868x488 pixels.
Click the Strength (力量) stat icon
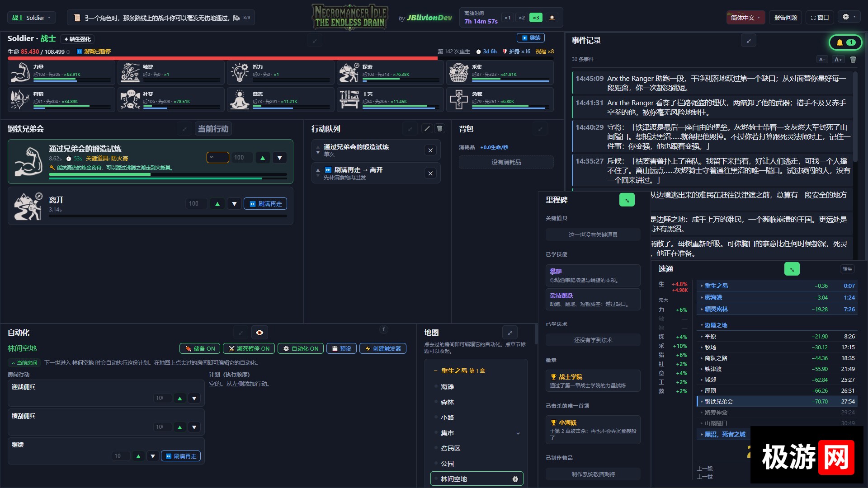20,72
